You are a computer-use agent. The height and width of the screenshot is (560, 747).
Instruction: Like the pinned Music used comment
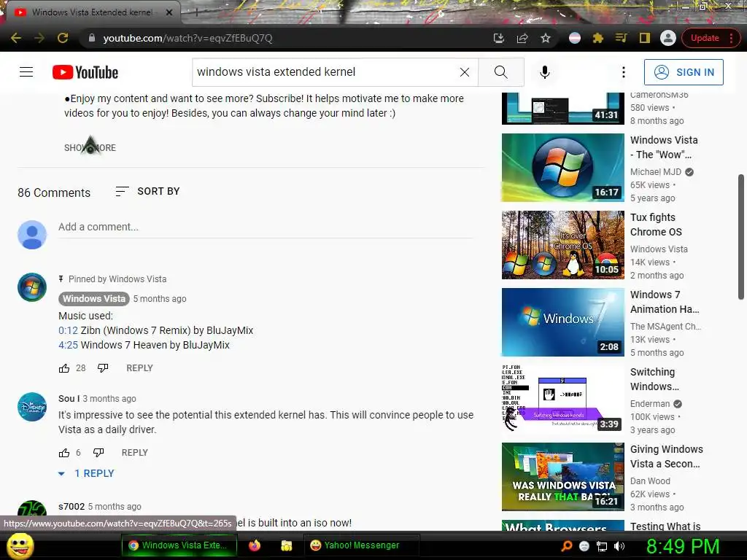click(64, 368)
